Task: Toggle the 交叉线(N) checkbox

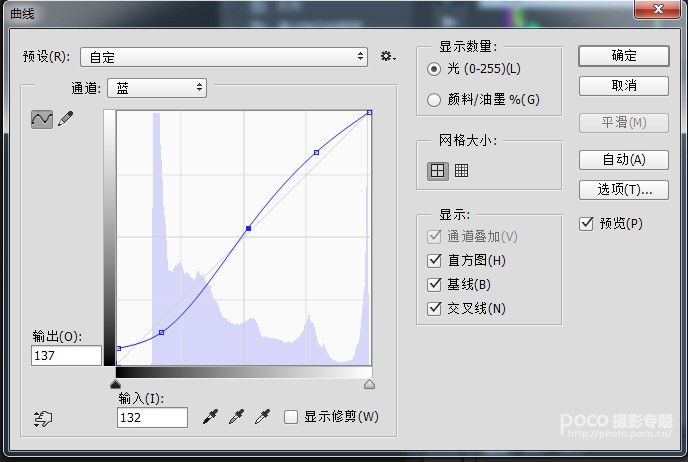Action: (434, 308)
